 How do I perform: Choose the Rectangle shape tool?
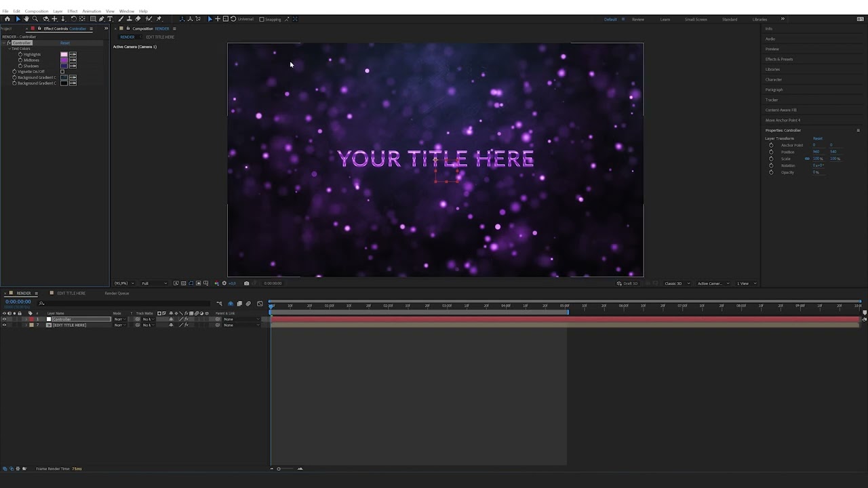click(x=93, y=19)
